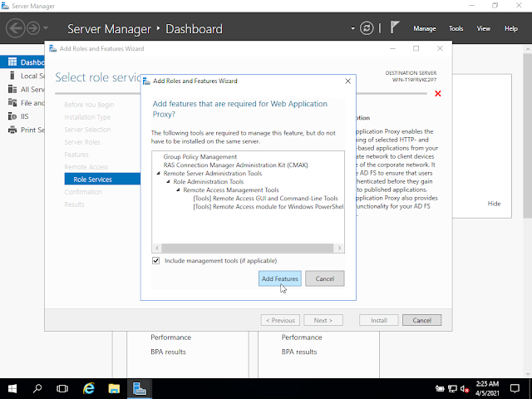This screenshot has width=532, height=399.
Task: Select Server Roles wizard step
Action: [82, 142]
